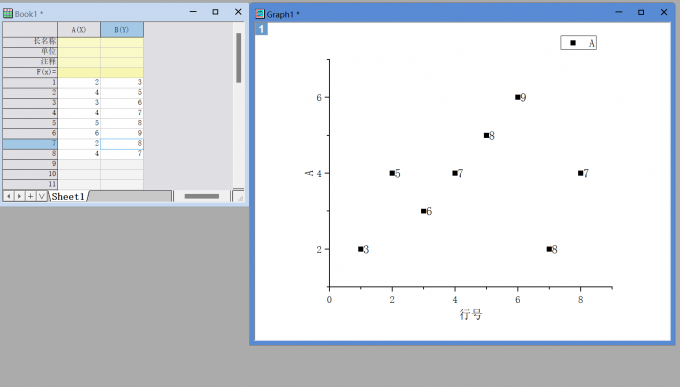Click the Long Name cell for column A

pos(79,41)
